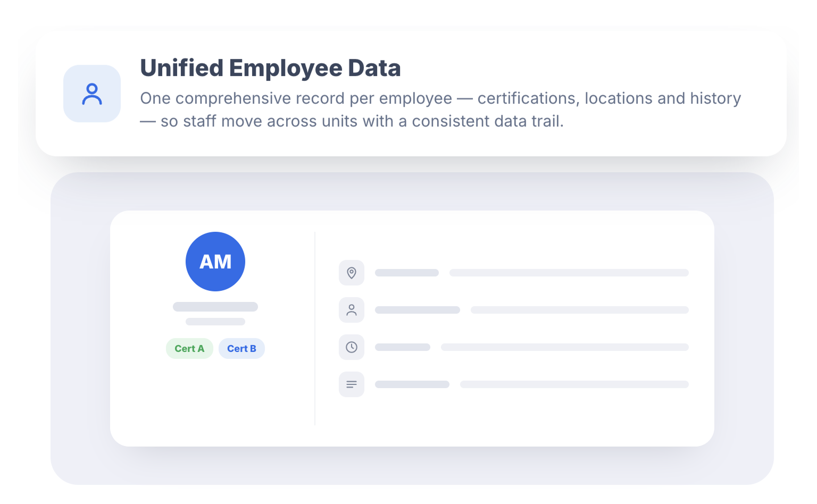Select the location row label placeholder
817x504 pixels.
[x=407, y=273]
